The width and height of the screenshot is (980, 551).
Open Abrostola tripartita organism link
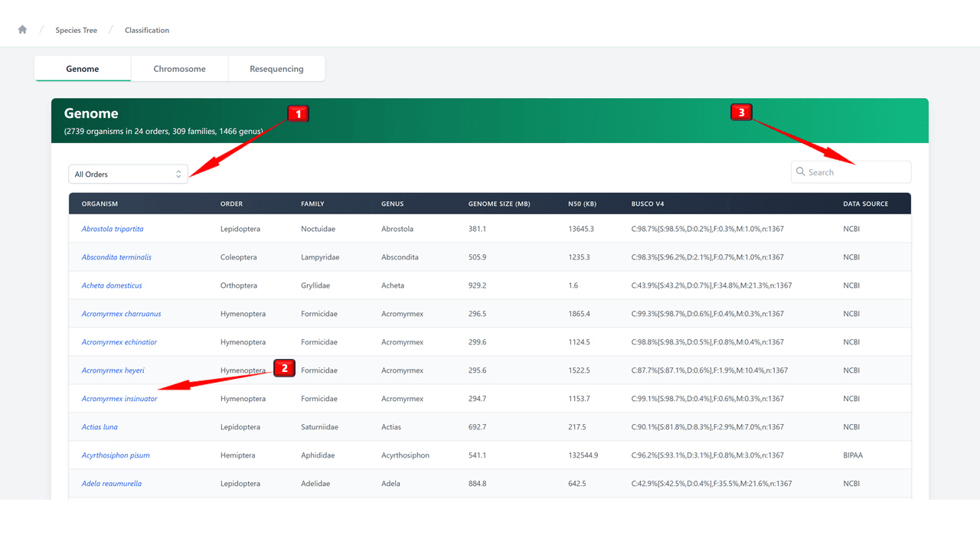pyautogui.click(x=113, y=229)
